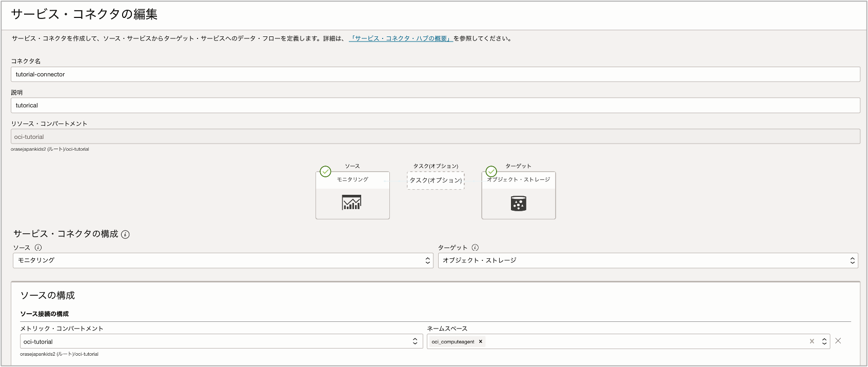Delete the namespace row with outer X
The width and height of the screenshot is (868, 367).
[x=838, y=341]
